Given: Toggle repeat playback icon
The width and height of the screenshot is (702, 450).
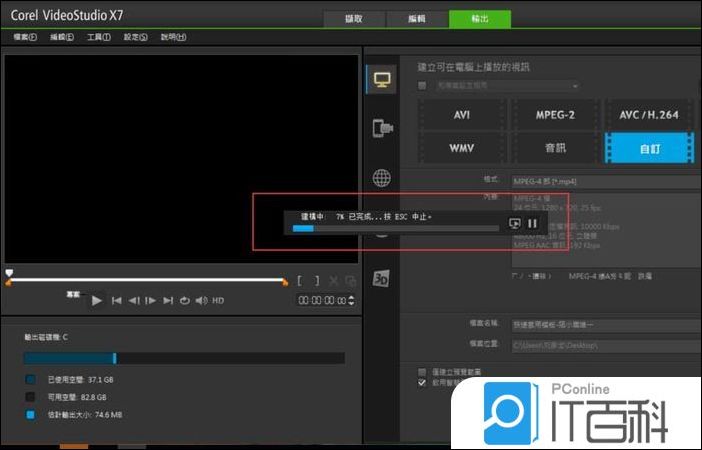Looking at the screenshot, I should (184, 300).
